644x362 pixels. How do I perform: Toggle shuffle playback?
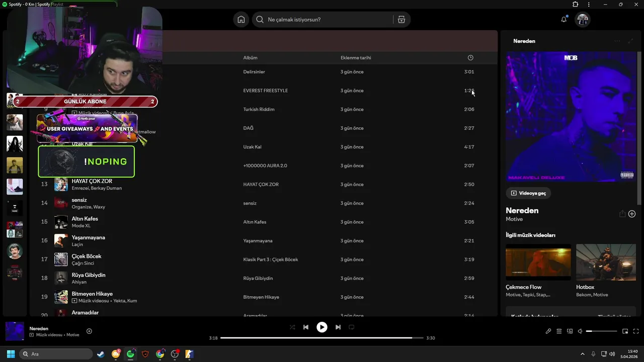click(x=292, y=327)
